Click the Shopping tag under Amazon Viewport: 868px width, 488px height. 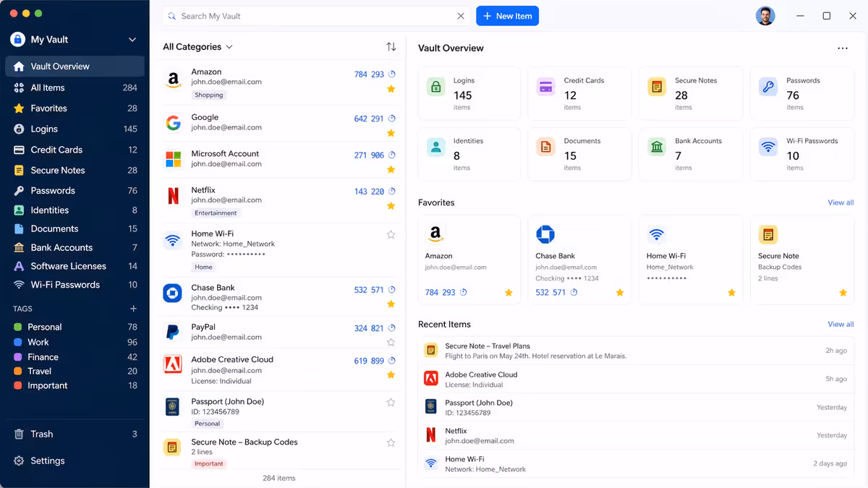[x=209, y=95]
